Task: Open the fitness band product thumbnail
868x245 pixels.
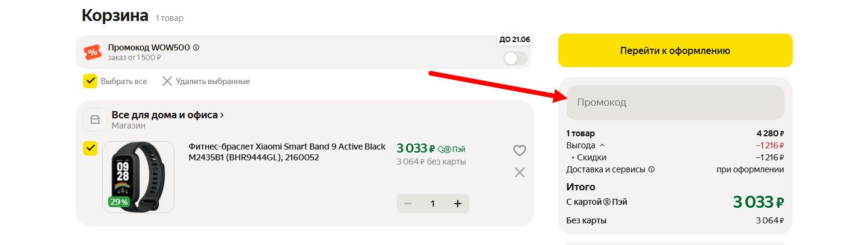Action: (x=138, y=177)
